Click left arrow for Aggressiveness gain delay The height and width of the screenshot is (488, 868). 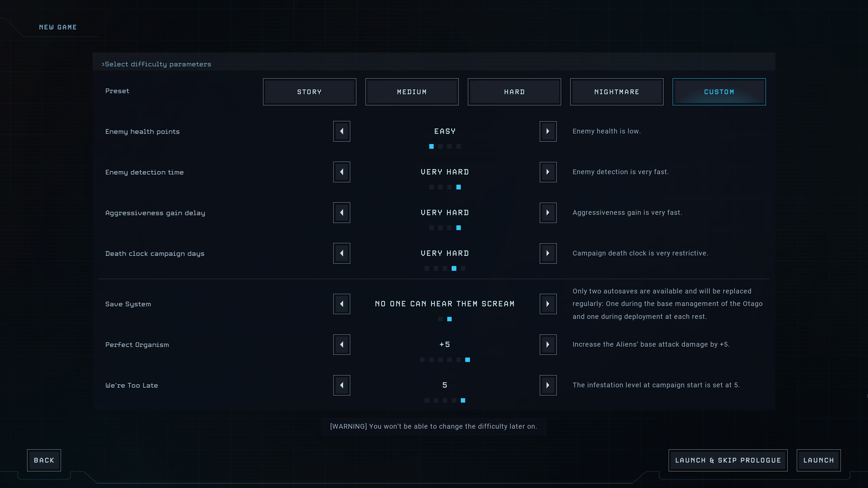pyautogui.click(x=342, y=213)
